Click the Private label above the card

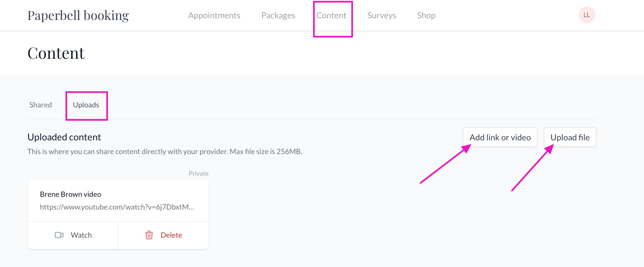click(198, 173)
